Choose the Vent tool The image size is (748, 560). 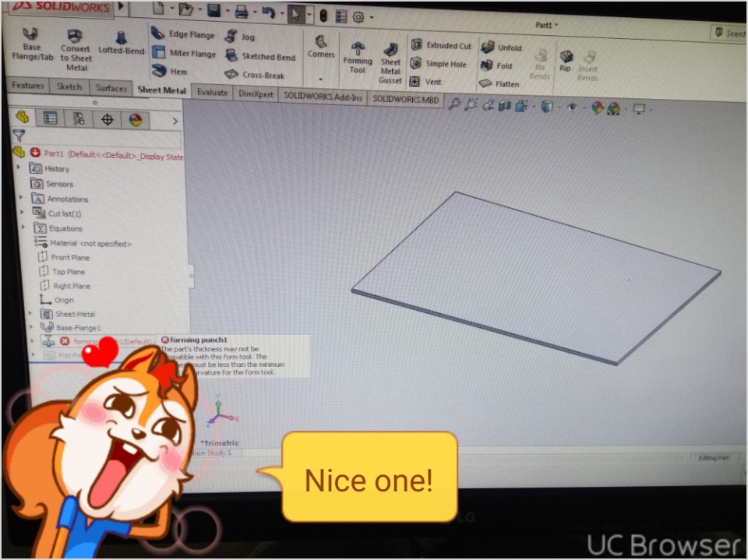click(x=425, y=82)
